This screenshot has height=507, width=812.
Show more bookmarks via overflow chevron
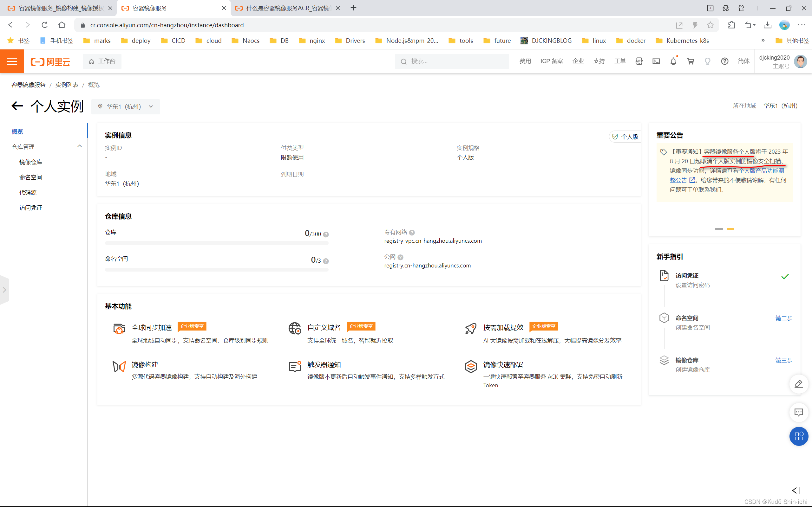pos(763,41)
